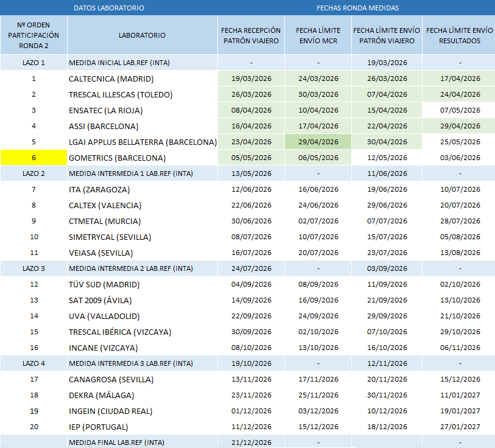Viewport: 495px width, 448px height.
Task: Click LAZO 2 reception date 13/05/2026
Action: pyautogui.click(x=251, y=173)
